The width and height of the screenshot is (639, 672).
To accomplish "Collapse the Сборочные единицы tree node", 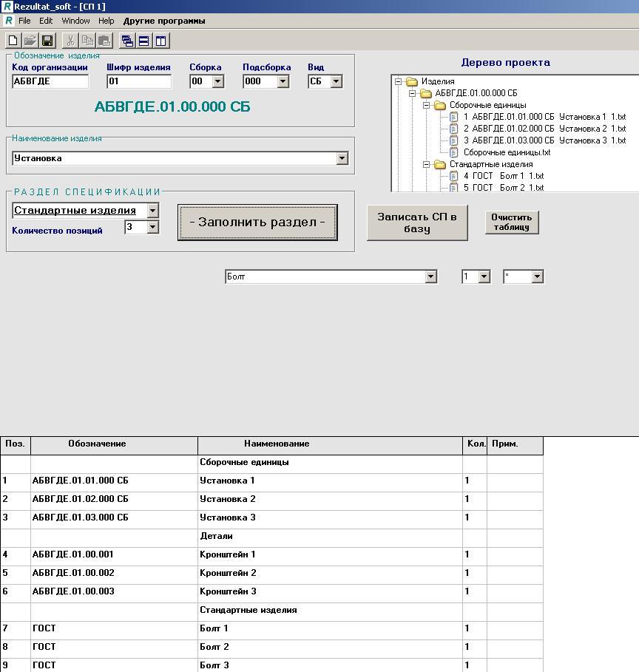I will pos(426,106).
